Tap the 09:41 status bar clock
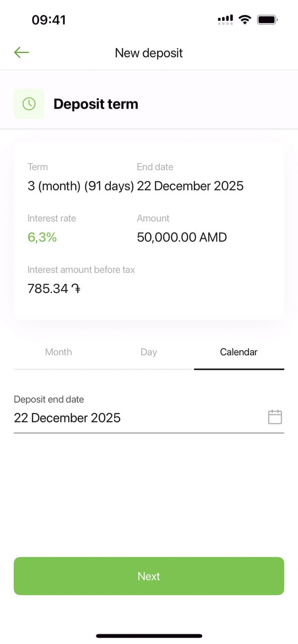 pyautogui.click(x=48, y=20)
